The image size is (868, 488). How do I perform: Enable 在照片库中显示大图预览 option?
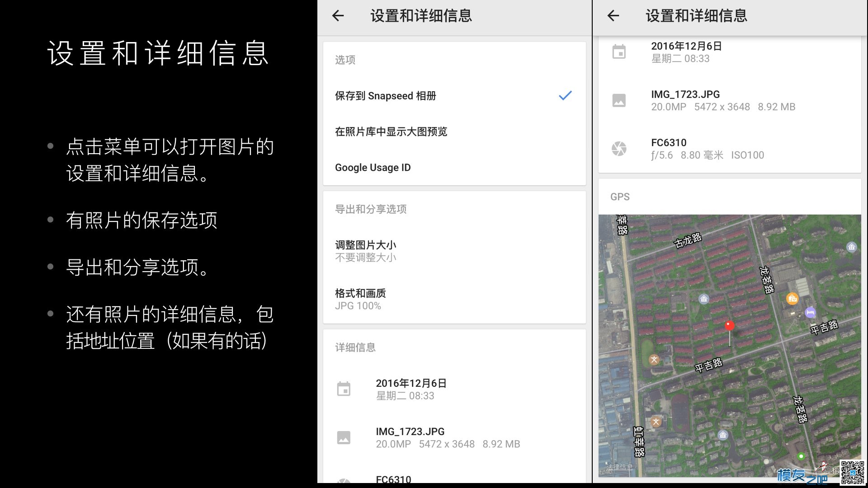(454, 131)
